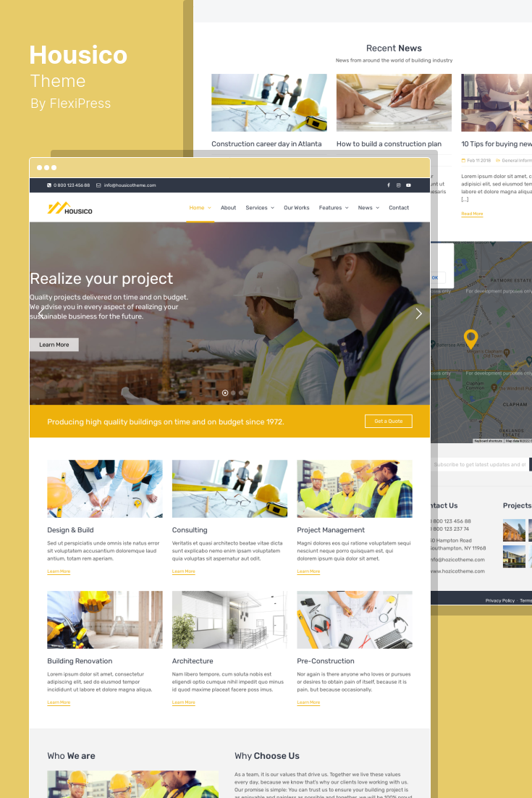532x798 pixels.
Task: Open Construction career day in Atlanta article
Action: (266, 144)
